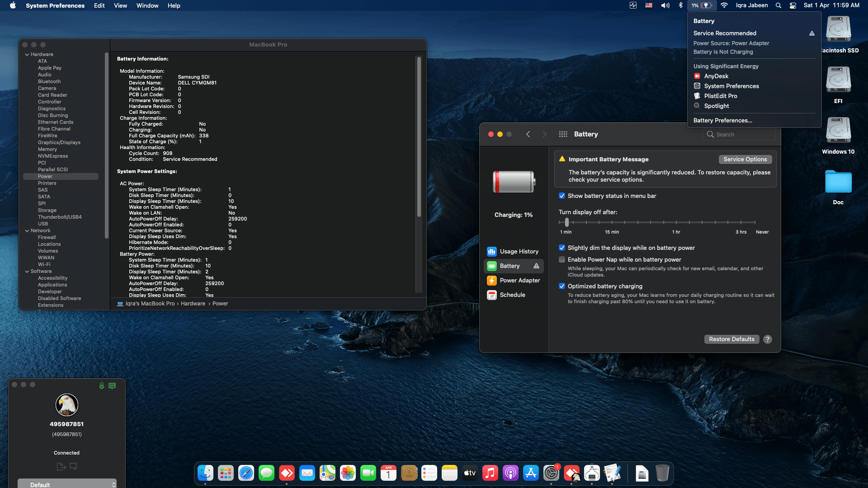Open Launchpad from the Dock
Viewport: 868px width, 488px height.
point(226,473)
